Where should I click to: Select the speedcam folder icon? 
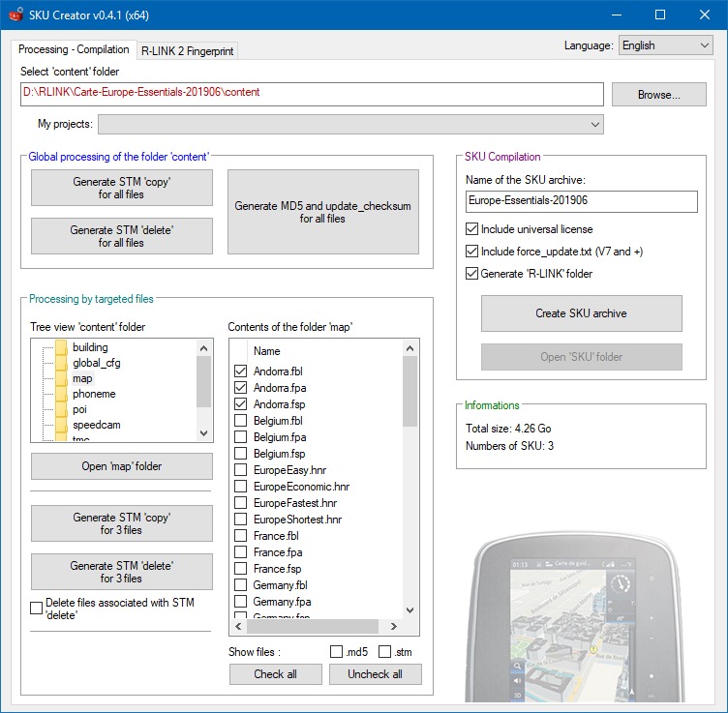point(61,425)
